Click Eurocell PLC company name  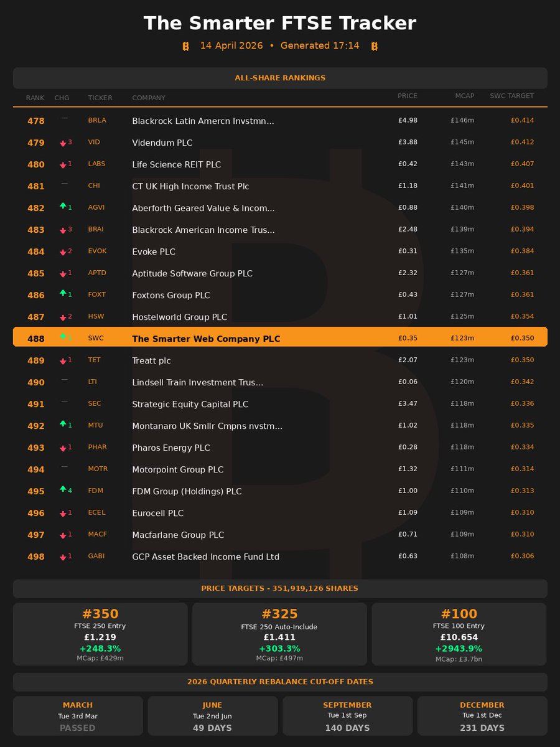(158, 513)
